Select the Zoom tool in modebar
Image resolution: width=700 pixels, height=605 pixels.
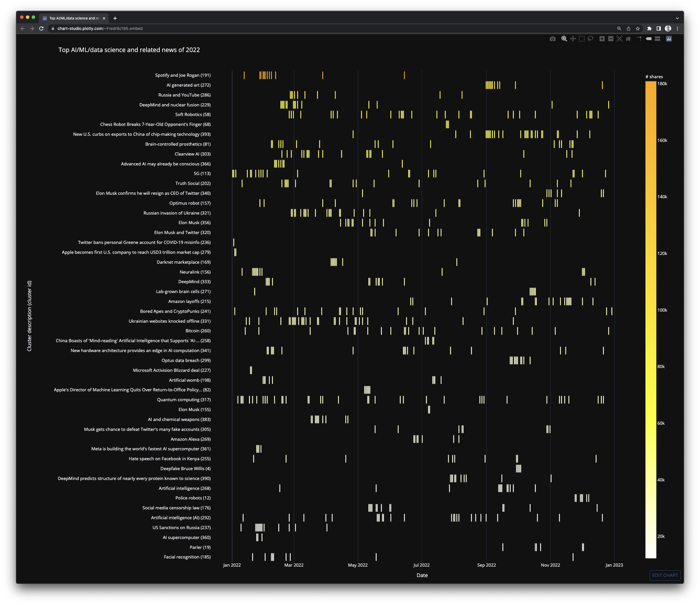tap(564, 39)
